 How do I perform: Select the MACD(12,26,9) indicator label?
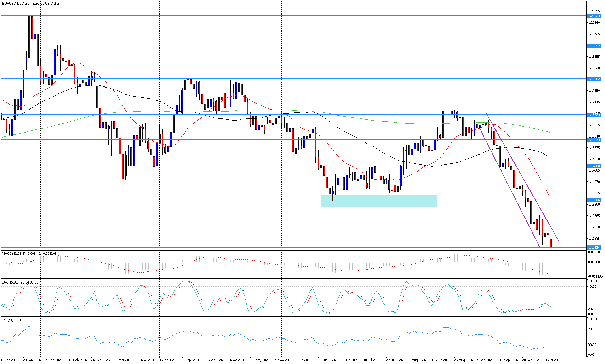coord(29,254)
